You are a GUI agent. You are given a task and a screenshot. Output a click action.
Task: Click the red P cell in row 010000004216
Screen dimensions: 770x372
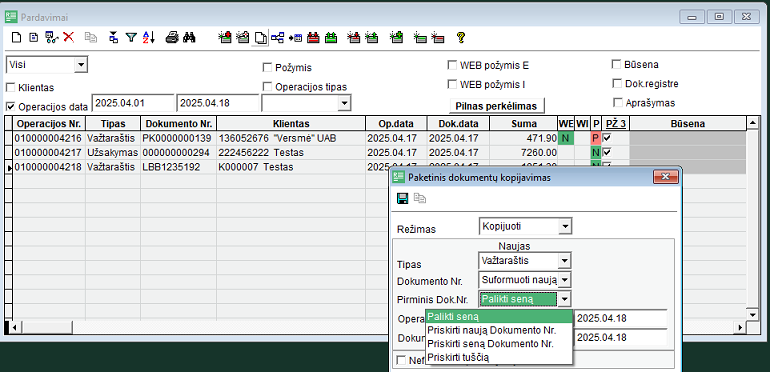pyautogui.click(x=596, y=138)
